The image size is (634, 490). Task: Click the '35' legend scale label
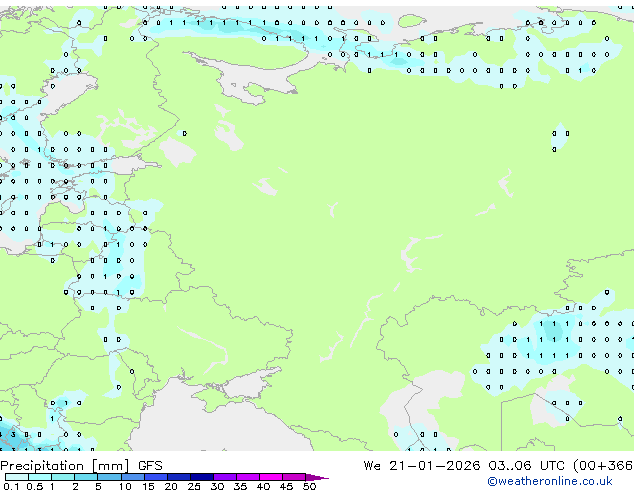[241, 486]
